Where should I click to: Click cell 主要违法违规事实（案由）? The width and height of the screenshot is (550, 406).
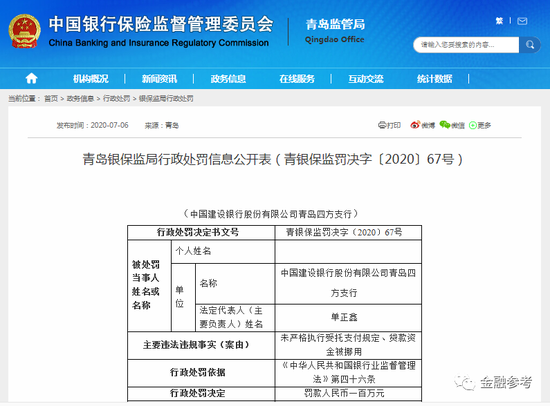pos(201,345)
